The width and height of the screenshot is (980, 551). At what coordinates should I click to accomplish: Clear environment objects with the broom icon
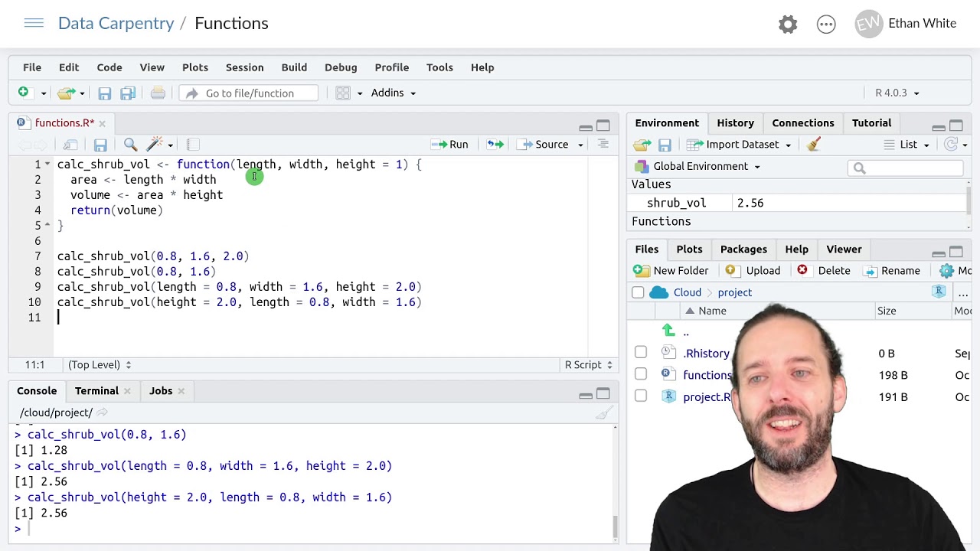pyautogui.click(x=814, y=144)
